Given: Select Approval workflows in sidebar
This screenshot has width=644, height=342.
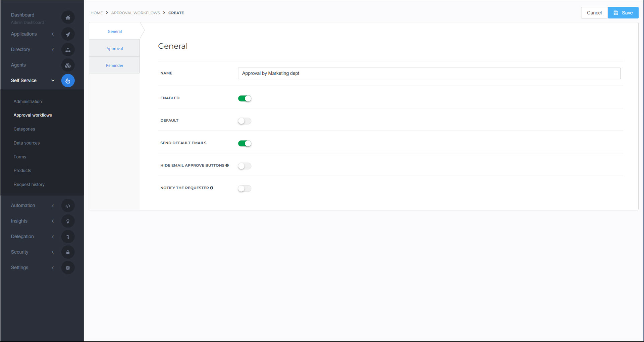Looking at the screenshot, I should (33, 115).
